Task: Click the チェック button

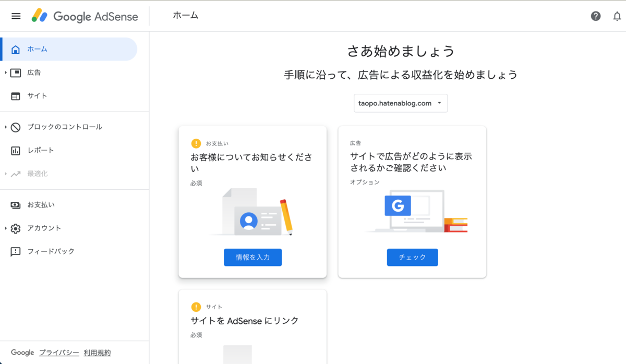Action: (413, 258)
